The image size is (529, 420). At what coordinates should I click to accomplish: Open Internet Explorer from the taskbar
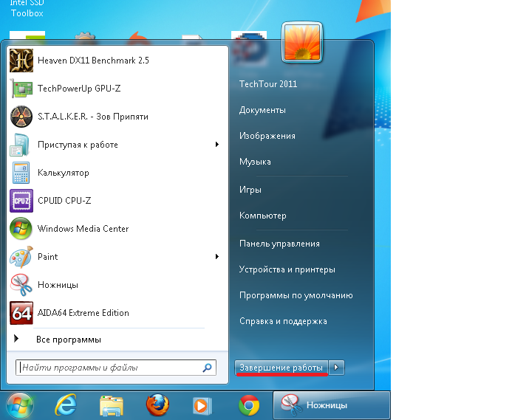(x=66, y=404)
